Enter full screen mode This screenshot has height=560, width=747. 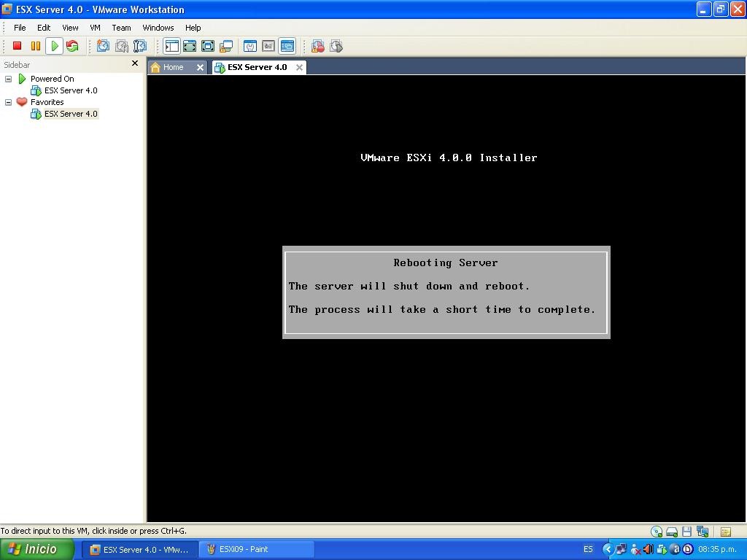[208, 46]
